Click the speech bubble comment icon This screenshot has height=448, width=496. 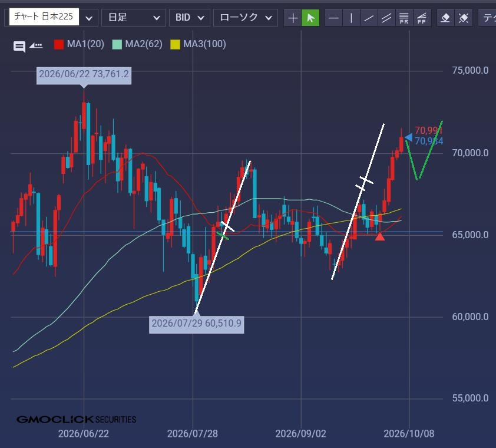pos(19,47)
